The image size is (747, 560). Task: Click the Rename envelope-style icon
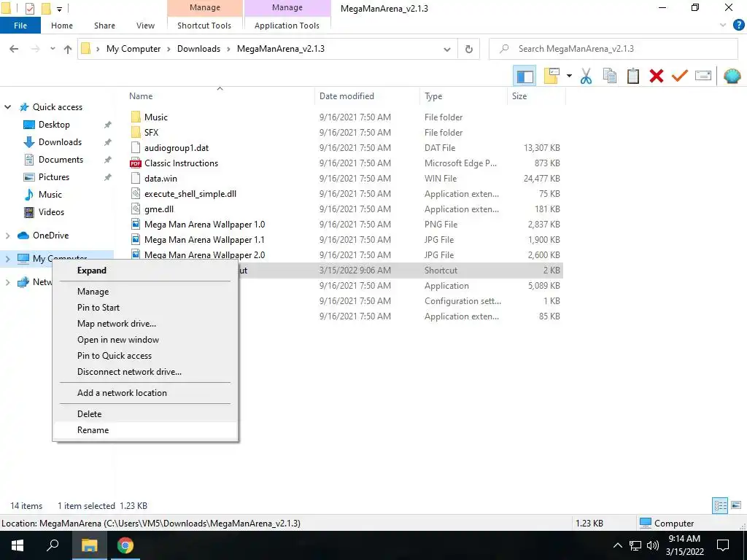[x=703, y=76]
